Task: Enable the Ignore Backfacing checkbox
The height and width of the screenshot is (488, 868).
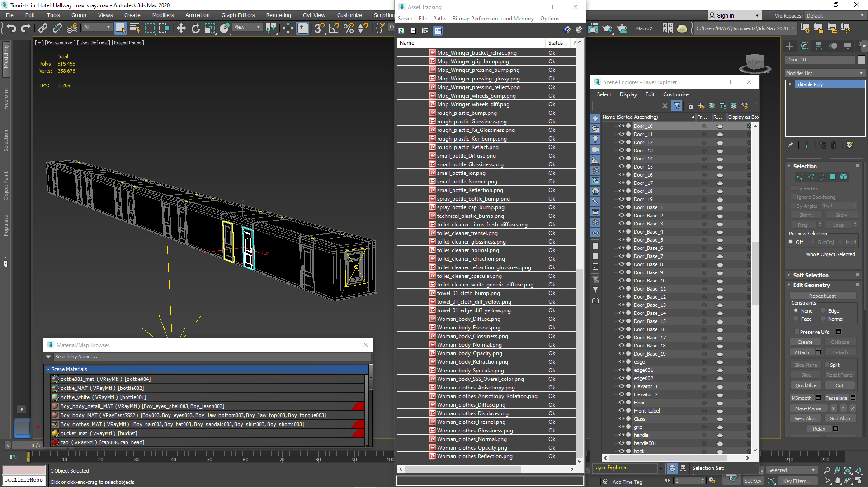Action: pos(793,197)
